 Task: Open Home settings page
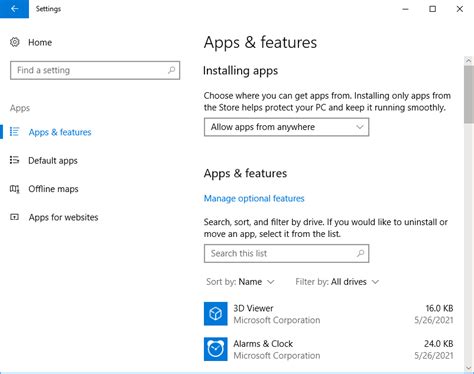[40, 42]
